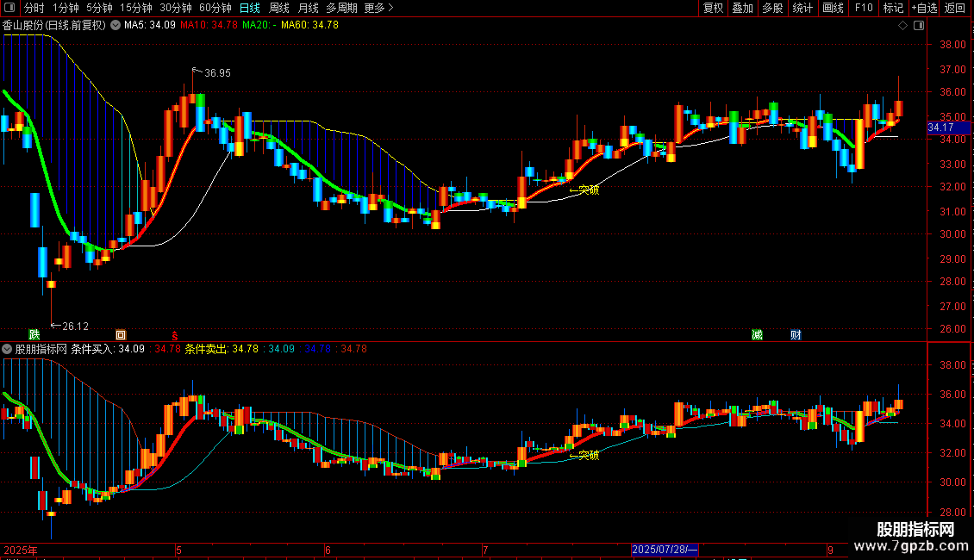Open the 复权 adjustment menu
Image resolution: width=974 pixels, height=560 pixels.
click(713, 8)
